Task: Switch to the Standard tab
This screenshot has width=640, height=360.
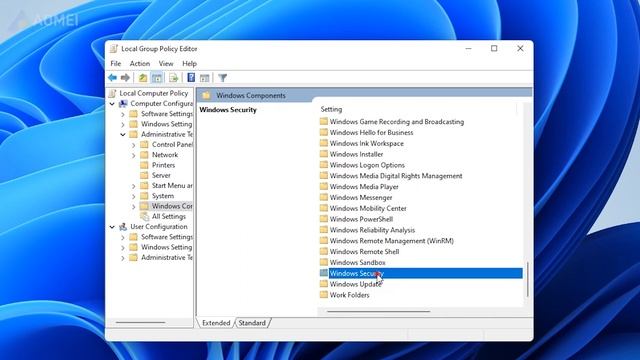Action: coord(252,323)
